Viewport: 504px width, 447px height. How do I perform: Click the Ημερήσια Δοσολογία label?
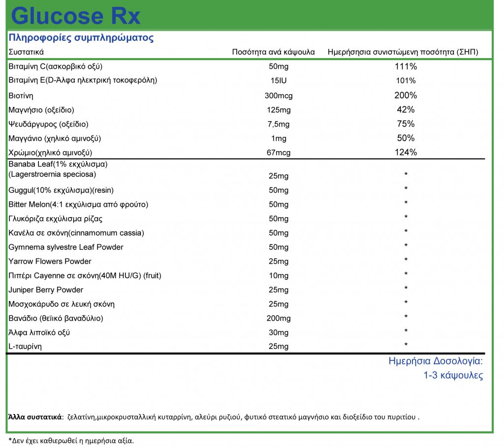point(436,361)
